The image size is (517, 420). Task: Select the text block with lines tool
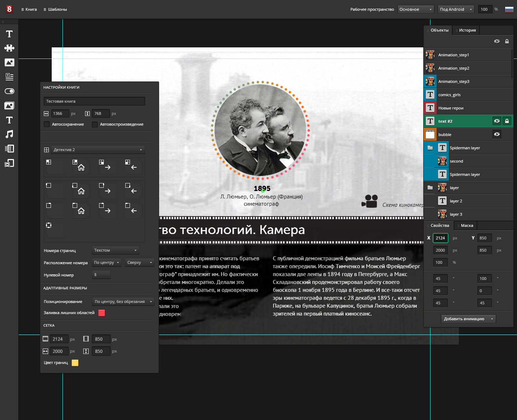point(9,77)
